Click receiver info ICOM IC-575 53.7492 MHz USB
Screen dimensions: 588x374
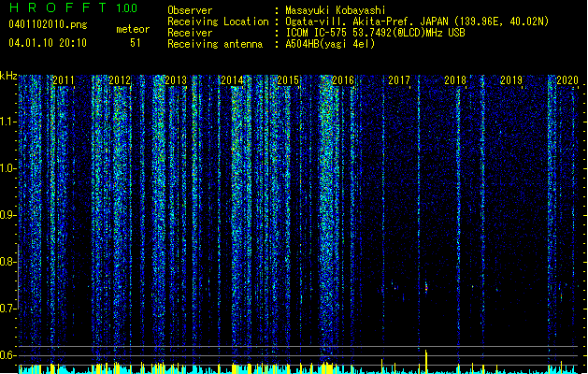tap(375, 33)
